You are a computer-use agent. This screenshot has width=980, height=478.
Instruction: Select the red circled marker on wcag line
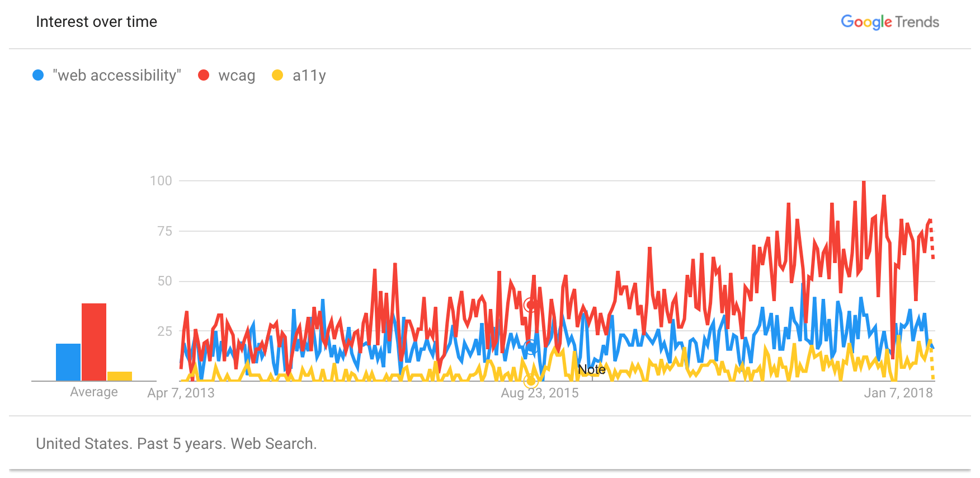pyautogui.click(x=531, y=305)
